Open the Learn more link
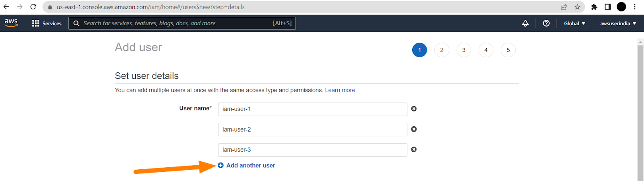Viewport: 644px width, 181px height. click(x=340, y=90)
